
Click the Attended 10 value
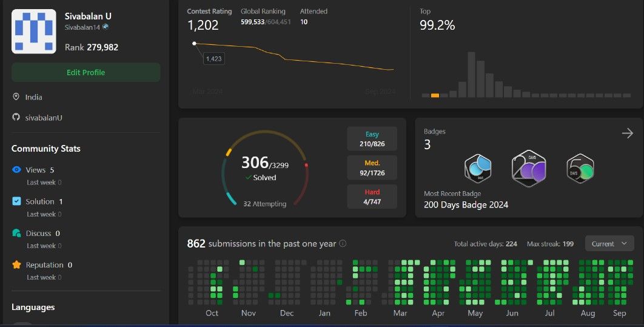pyautogui.click(x=304, y=22)
